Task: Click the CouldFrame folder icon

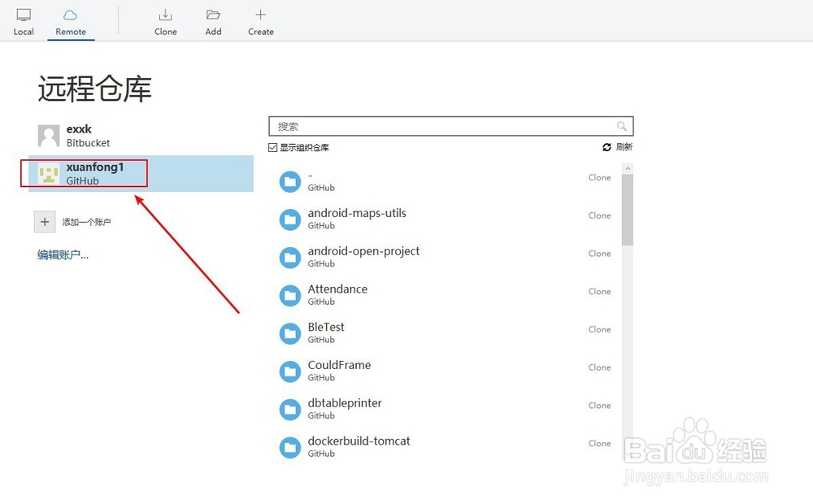Action: click(x=290, y=371)
